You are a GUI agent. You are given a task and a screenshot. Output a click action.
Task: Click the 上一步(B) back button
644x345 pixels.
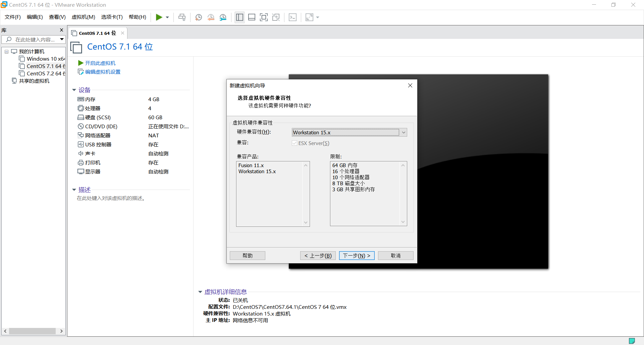click(318, 256)
